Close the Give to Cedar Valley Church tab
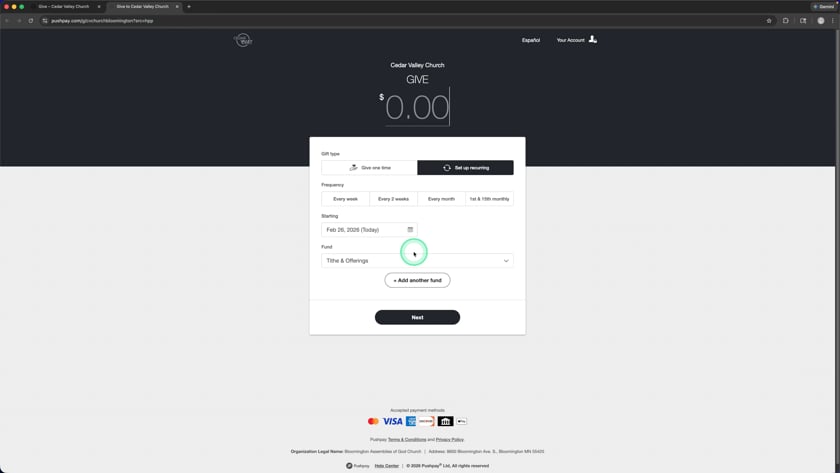Image resolution: width=840 pixels, height=473 pixels. coord(177,6)
